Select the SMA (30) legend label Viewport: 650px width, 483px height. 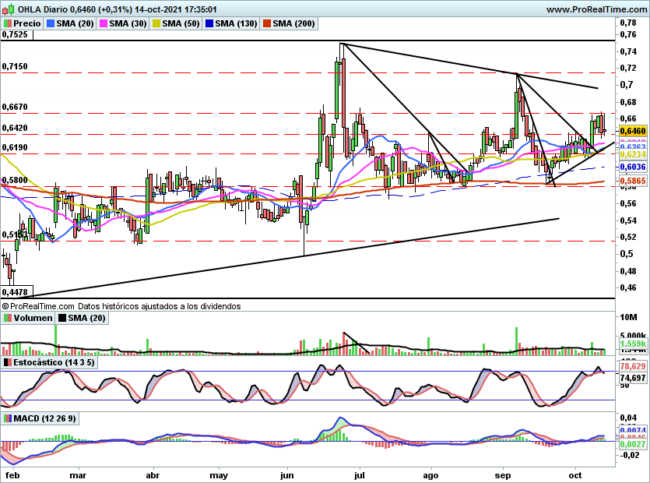tap(128, 24)
